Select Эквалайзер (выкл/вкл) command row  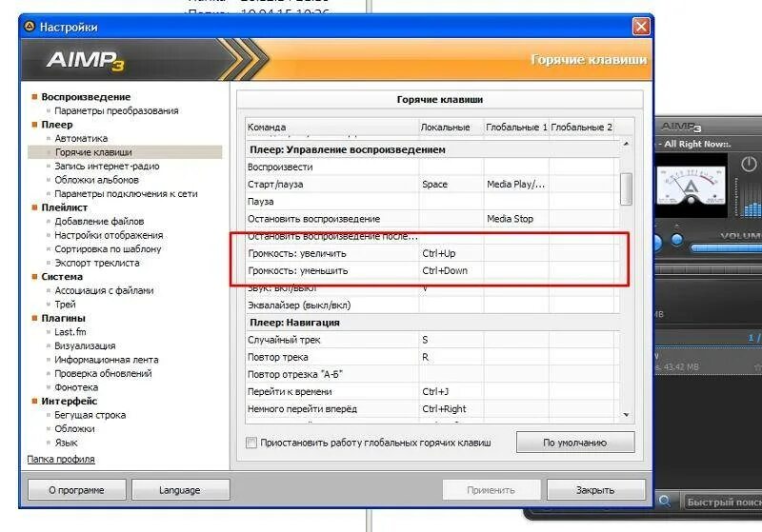point(432,305)
